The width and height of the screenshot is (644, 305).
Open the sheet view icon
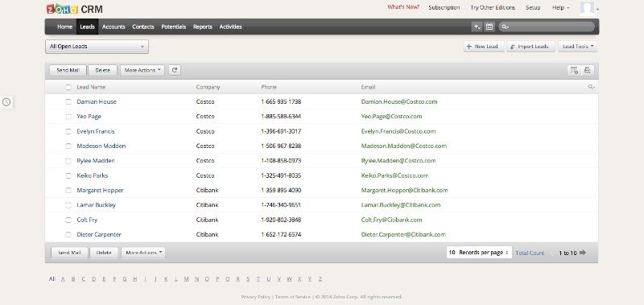coord(574,70)
